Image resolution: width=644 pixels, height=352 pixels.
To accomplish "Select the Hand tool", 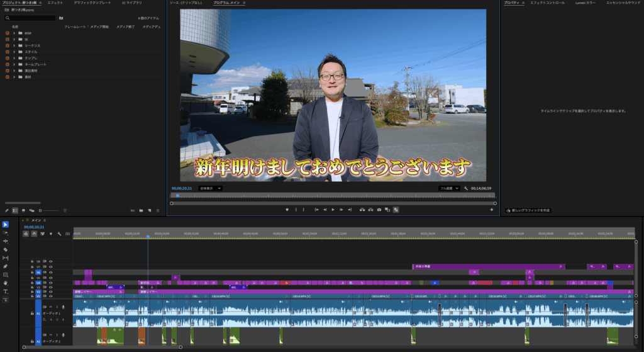I will [x=6, y=283].
